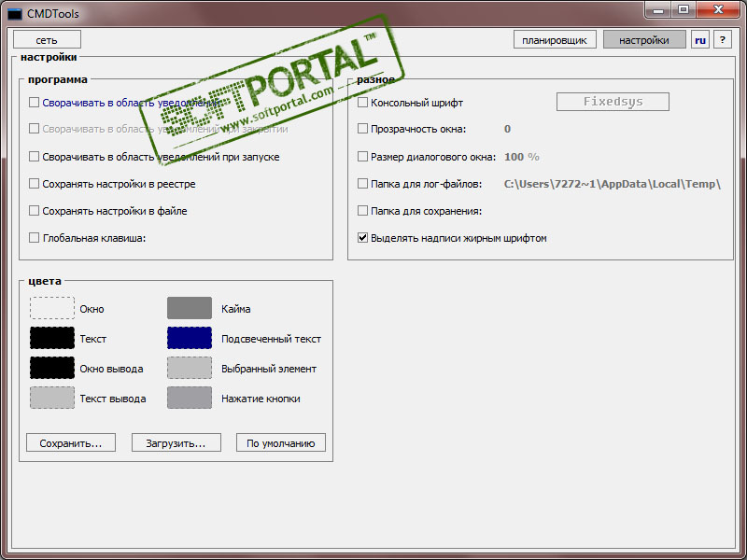Uncheck Выделять надписи жирным шрифтом
This screenshot has width=747, height=560.
click(362, 238)
